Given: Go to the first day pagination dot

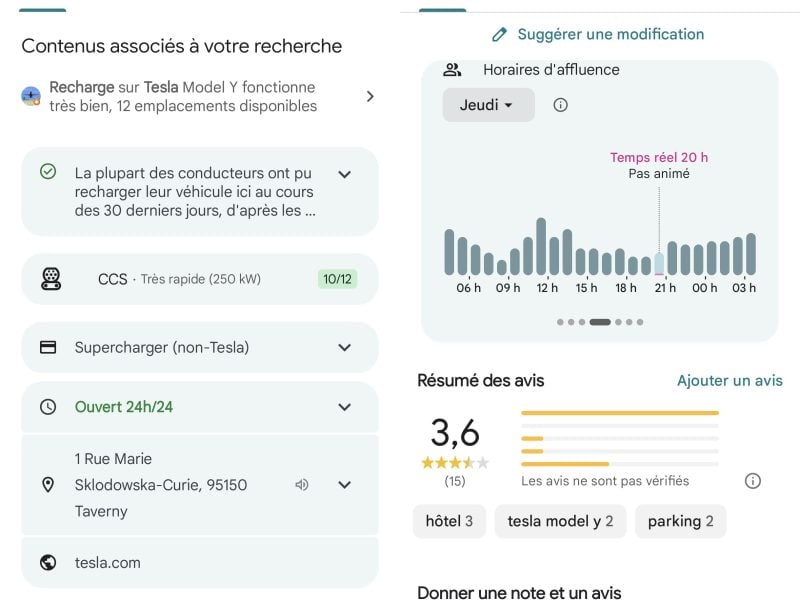Looking at the screenshot, I should (x=560, y=322).
